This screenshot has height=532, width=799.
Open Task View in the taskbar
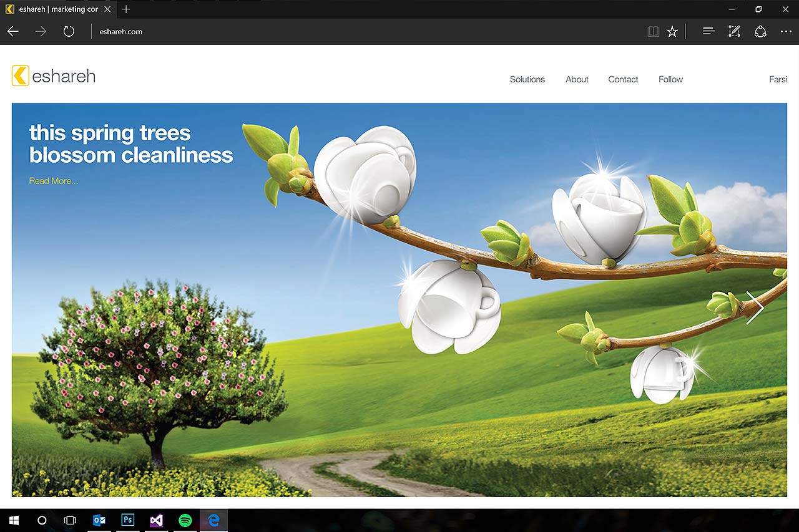click(x=71, y=520)
